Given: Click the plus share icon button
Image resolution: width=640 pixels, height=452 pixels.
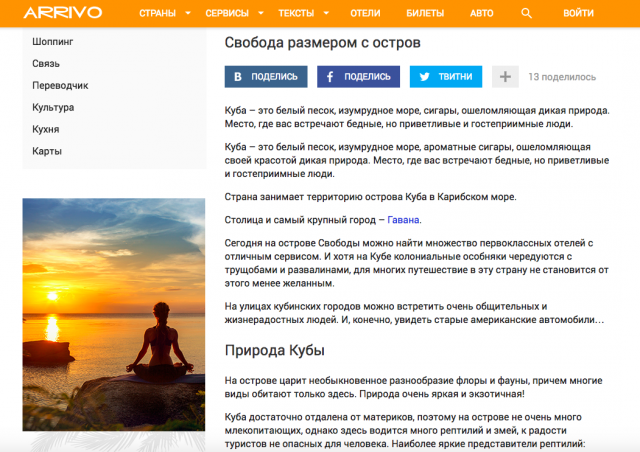Looking at the screenshot, I should [x=505, y=77].
